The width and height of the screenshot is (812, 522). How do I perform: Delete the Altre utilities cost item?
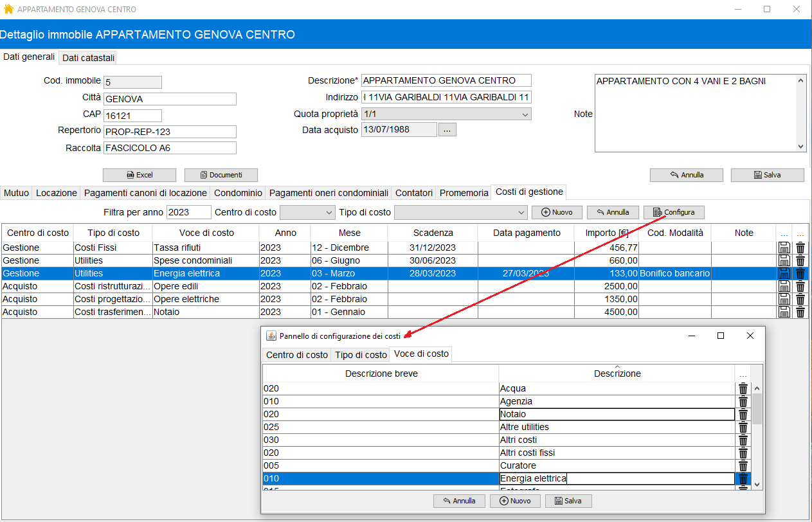coord(743,427)
